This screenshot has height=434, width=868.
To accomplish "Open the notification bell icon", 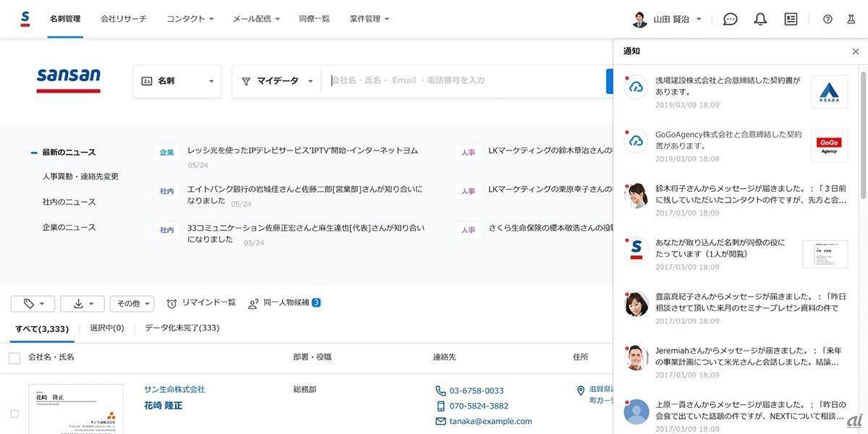I will (760, 20).
